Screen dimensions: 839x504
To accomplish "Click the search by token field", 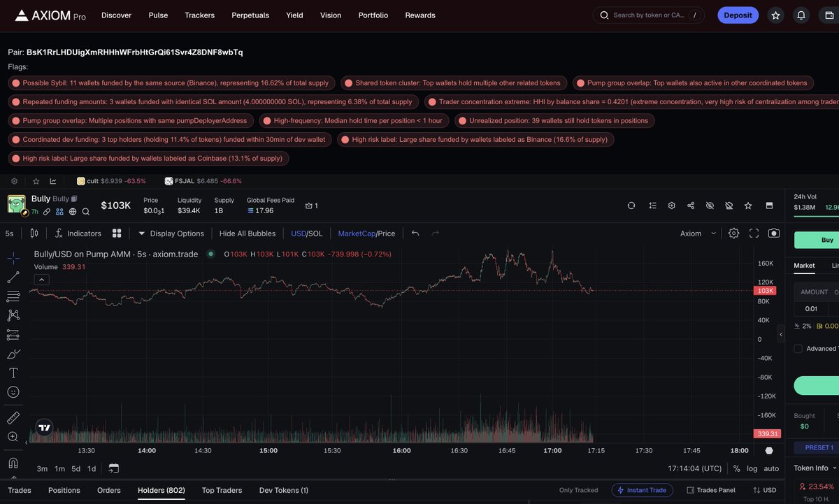I will (x=649, y=15).
